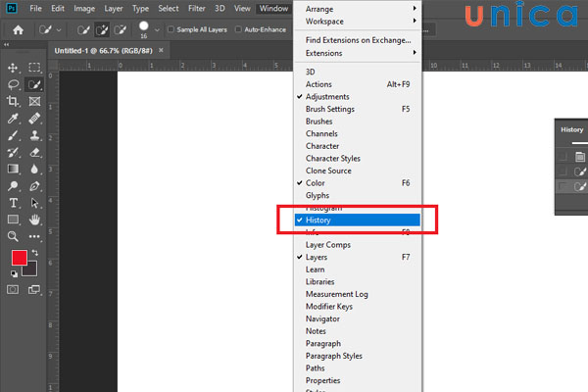Select the Move tool
The width and height of the screenshot is (588, 392).
coord(14,68)
